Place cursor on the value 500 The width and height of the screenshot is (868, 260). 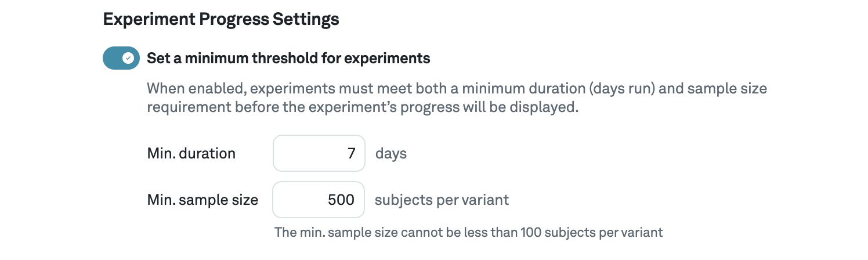click(x=341, y=200)
